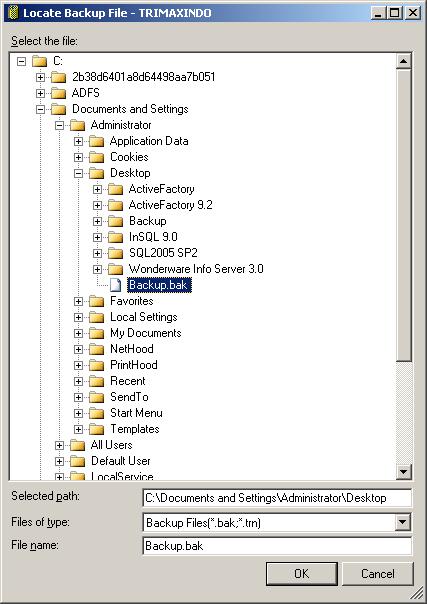Click the ADFS folder icon

59,93
